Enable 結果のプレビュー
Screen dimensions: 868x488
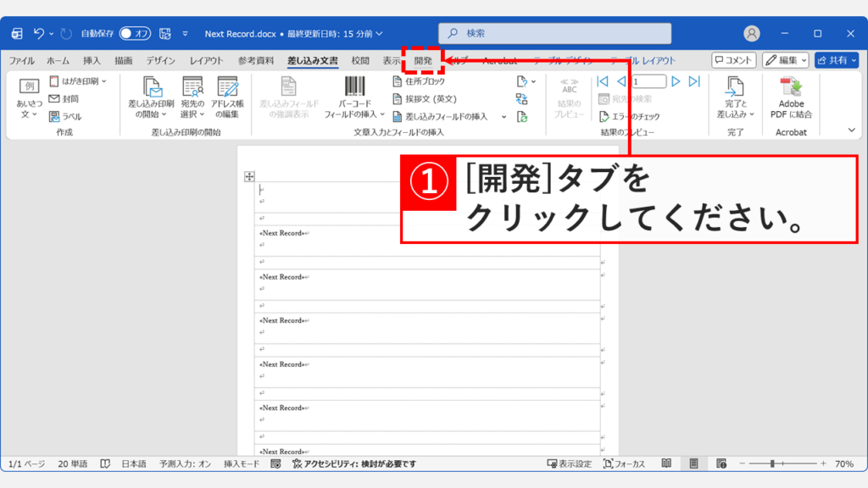[x=570, y=93]
